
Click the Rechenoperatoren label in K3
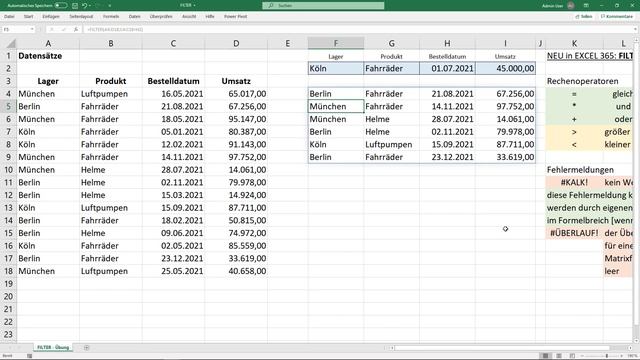(582, 81)
